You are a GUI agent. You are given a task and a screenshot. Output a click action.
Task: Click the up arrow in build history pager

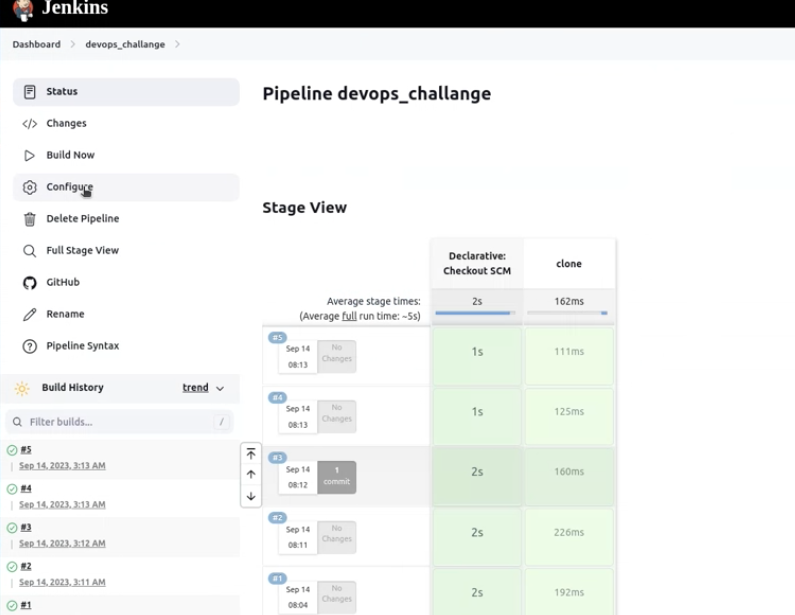click(251, 475)
